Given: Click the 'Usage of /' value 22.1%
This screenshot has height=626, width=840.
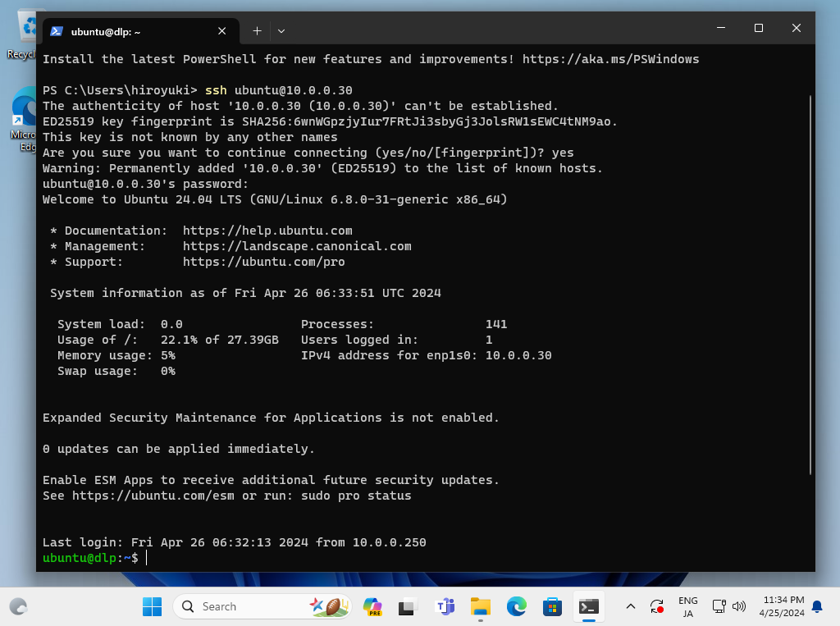Looking at the screenshot, I should 179,340.
